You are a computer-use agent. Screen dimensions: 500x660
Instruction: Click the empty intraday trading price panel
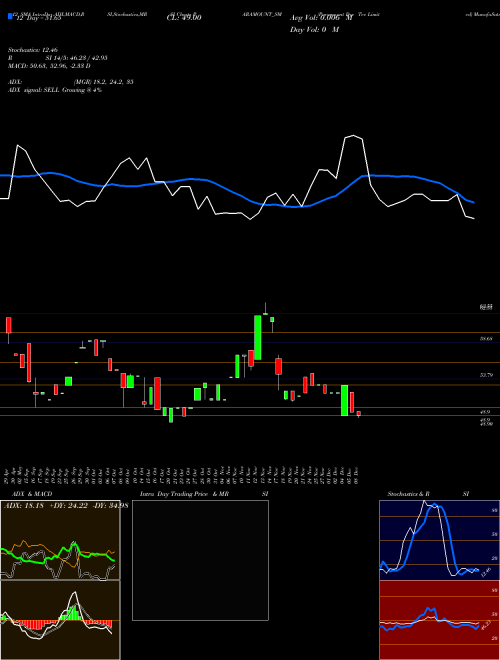[x=200, y=560]
